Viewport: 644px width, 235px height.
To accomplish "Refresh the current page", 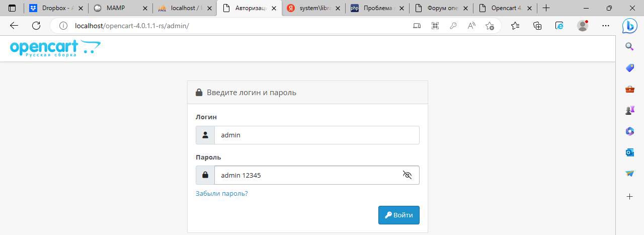I will pos(36,26).
